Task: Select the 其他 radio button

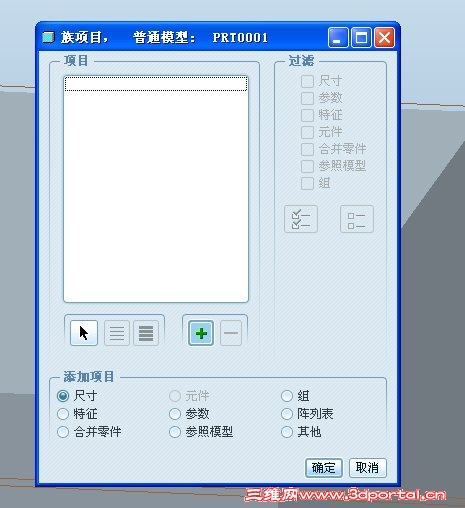Action: click(x=287, y=432)
